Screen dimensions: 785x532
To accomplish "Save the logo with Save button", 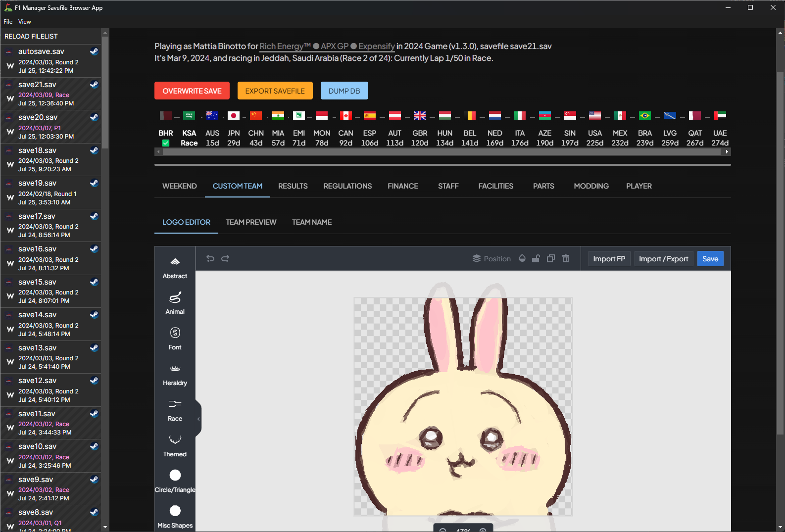I will (710, 259).
